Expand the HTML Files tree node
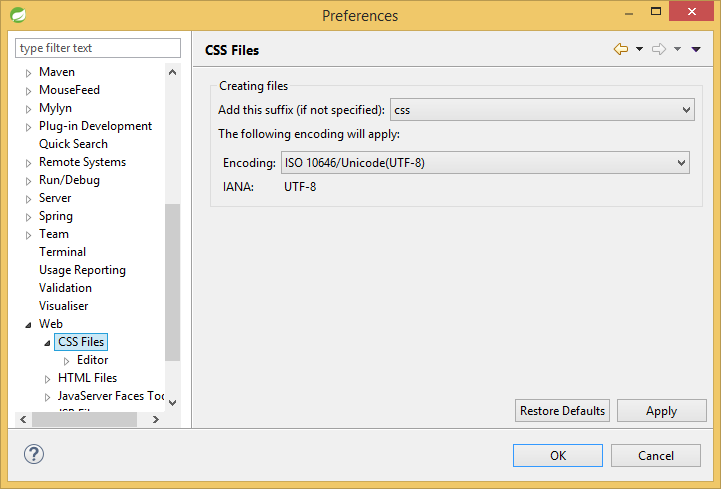This screenshot has height=489, width=721. click(x=48, y=379)
